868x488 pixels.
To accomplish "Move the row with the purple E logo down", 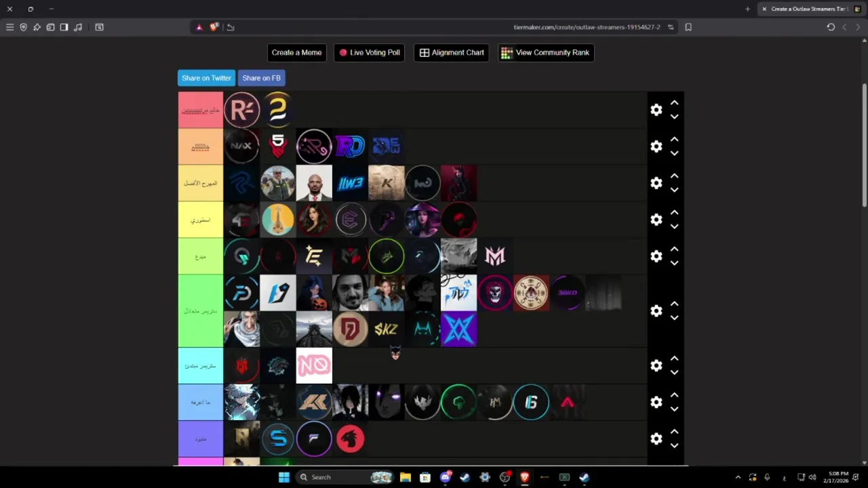I will click(674, 226).
